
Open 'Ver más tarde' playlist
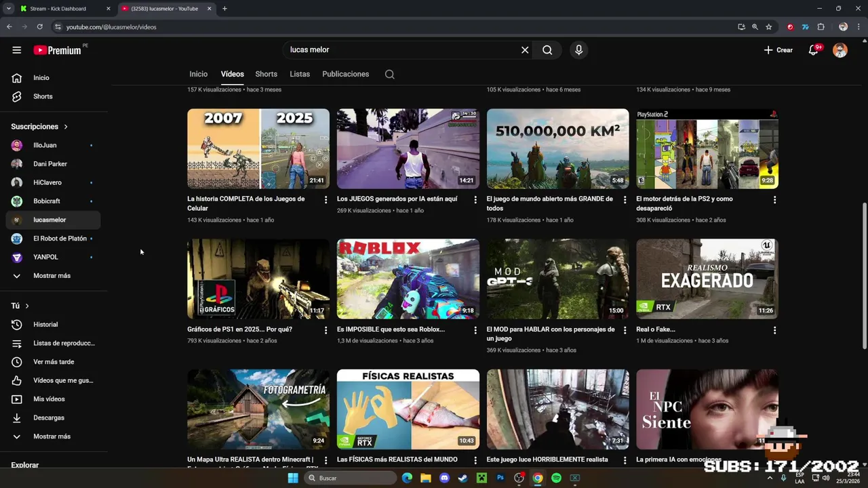tap(53, 362)
